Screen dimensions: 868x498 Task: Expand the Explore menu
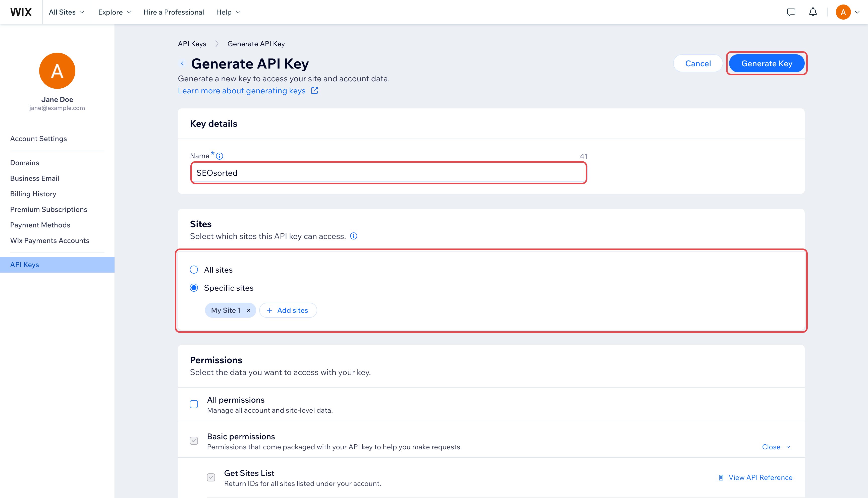115,12
